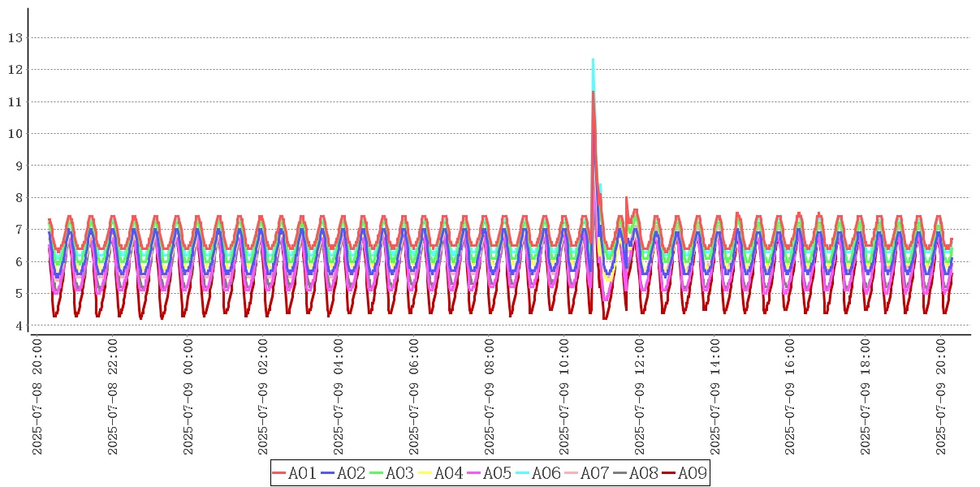This screenshot has width=980, height=487.
Task: Select the y-axis label 10
Action: pyautogui.click(x=15, y=133)
